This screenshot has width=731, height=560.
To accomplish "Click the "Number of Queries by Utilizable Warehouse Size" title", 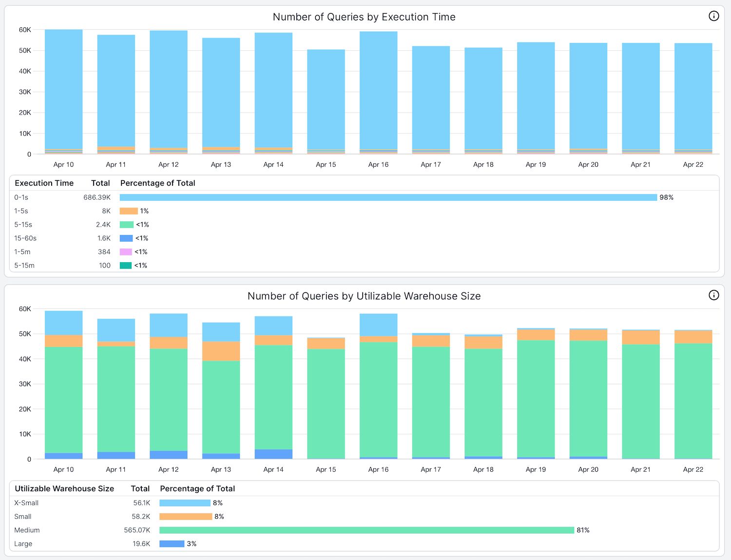I will [364, 296].
